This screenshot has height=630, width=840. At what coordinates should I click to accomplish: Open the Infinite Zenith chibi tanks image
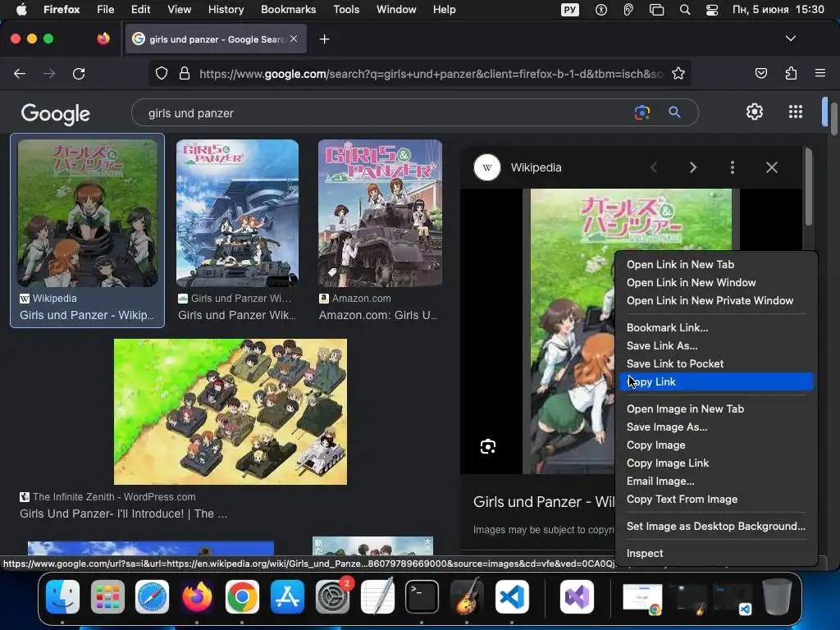pyautogui.click(x=231, y=412)
